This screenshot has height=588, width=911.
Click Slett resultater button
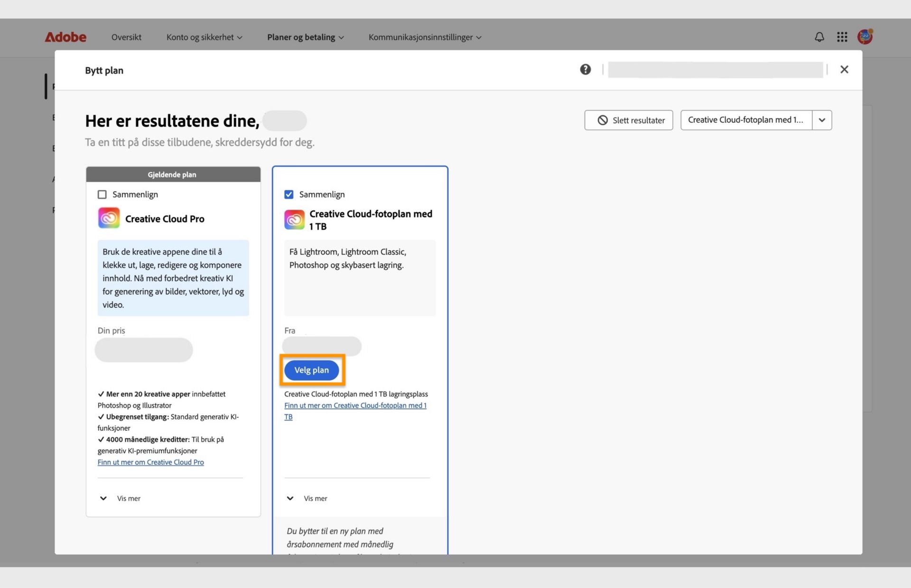(x=628, y=120)
